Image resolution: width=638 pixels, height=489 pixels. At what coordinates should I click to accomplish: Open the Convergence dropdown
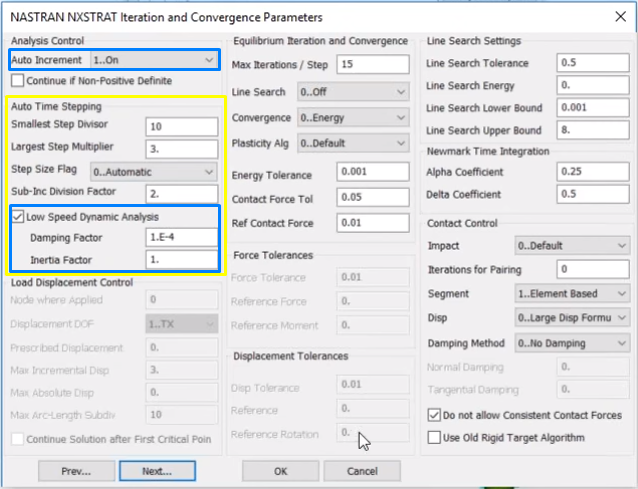[353, 118]
